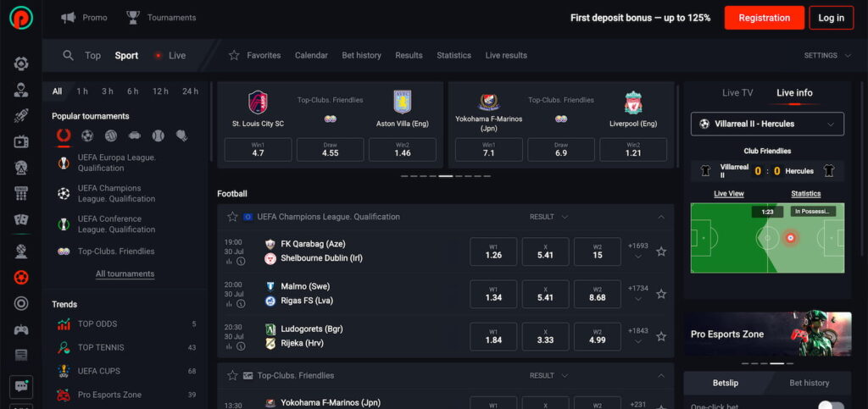Click the search magnifier icon
The height and width of the screenshot is (409, 868).
pyautogui.click(x=69, y=56)
